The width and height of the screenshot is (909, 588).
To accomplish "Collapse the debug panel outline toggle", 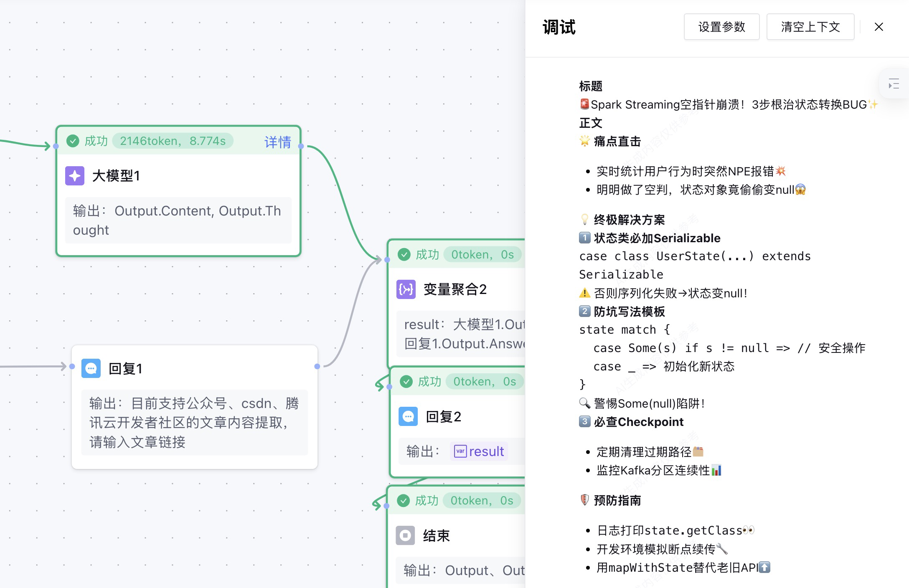I will 894,84.
